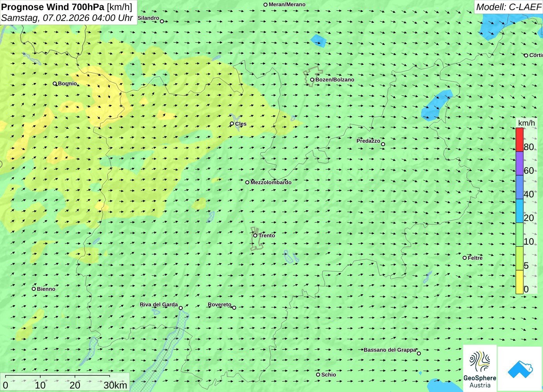Click the legend value '60'
This screenshot has width=543, height=392.
pyautogui.click(x=529, y=171)
